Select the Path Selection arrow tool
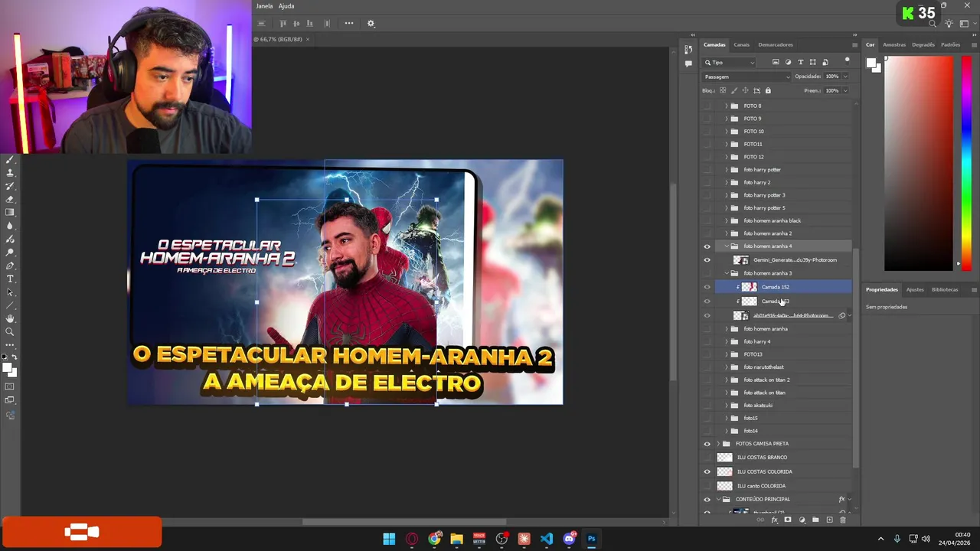The width and height of the screenshot is (980, 551). point(10,292)
